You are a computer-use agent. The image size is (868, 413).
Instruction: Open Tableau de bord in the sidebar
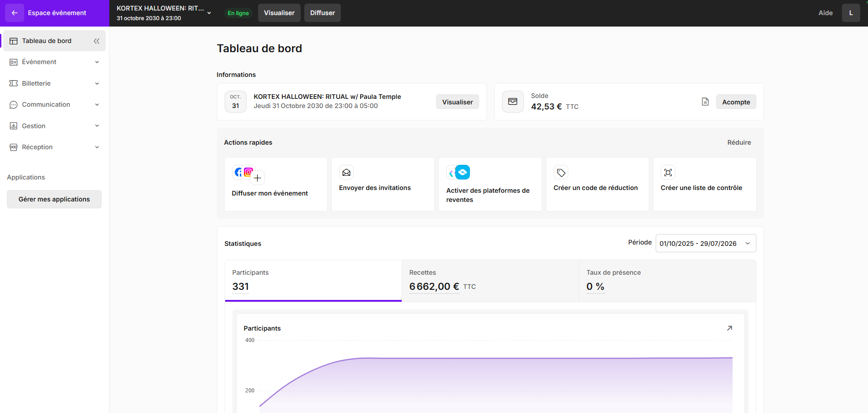pos(47,41)
